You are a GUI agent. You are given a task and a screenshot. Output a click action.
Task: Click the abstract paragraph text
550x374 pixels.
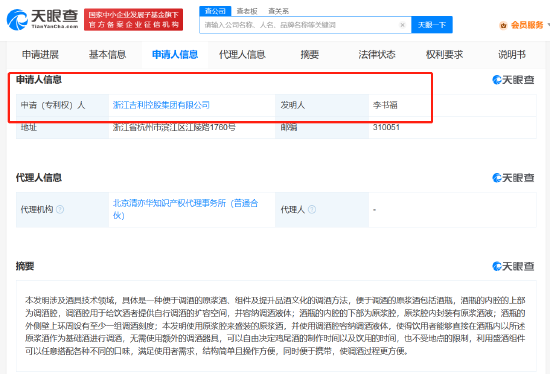click(275, 326)
